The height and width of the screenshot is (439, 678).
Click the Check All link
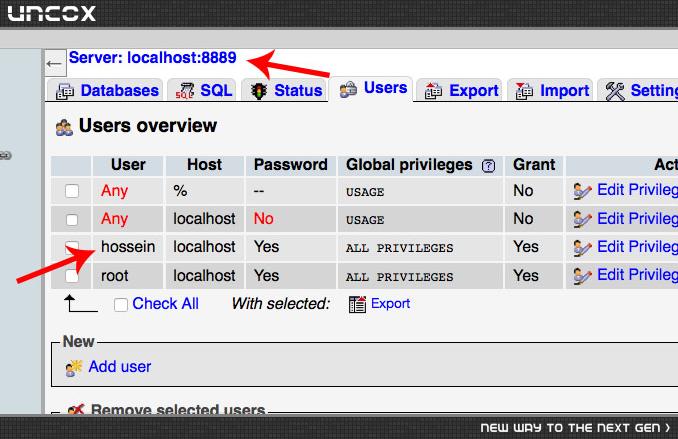pos(166,304)
